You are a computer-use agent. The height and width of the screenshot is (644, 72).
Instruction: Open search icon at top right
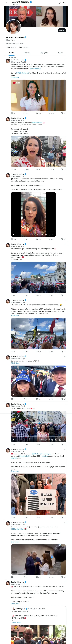click(x=64, y=3)
